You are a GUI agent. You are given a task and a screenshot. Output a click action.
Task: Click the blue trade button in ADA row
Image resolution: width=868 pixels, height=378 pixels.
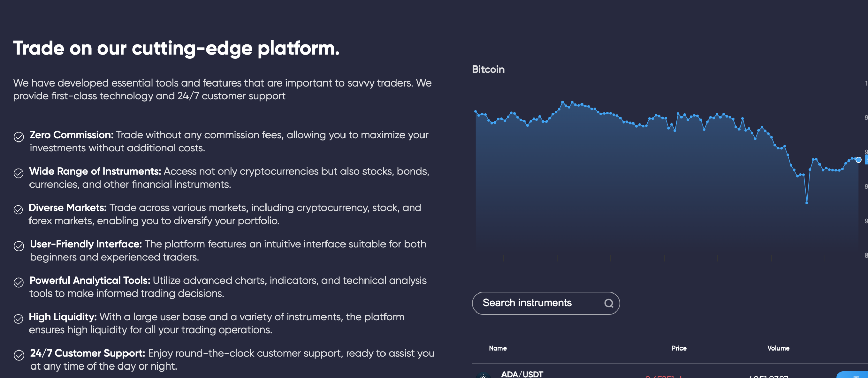click(853, 375)
